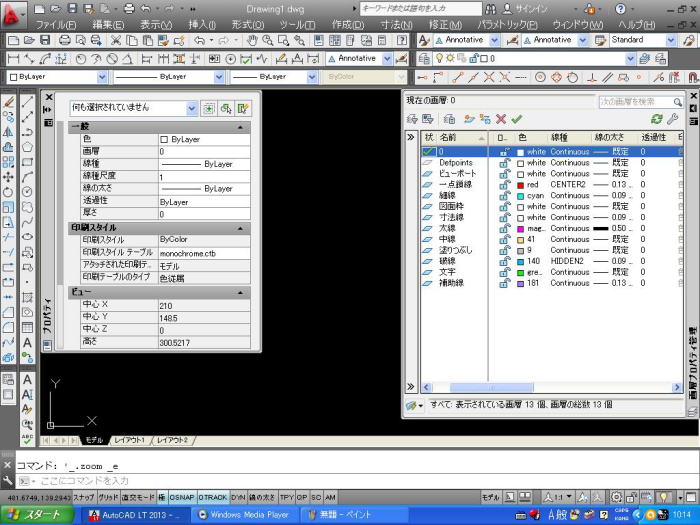Collapse the 印刷スタイル section in Properties
This screenshot has width=700, height=525.
240,228
